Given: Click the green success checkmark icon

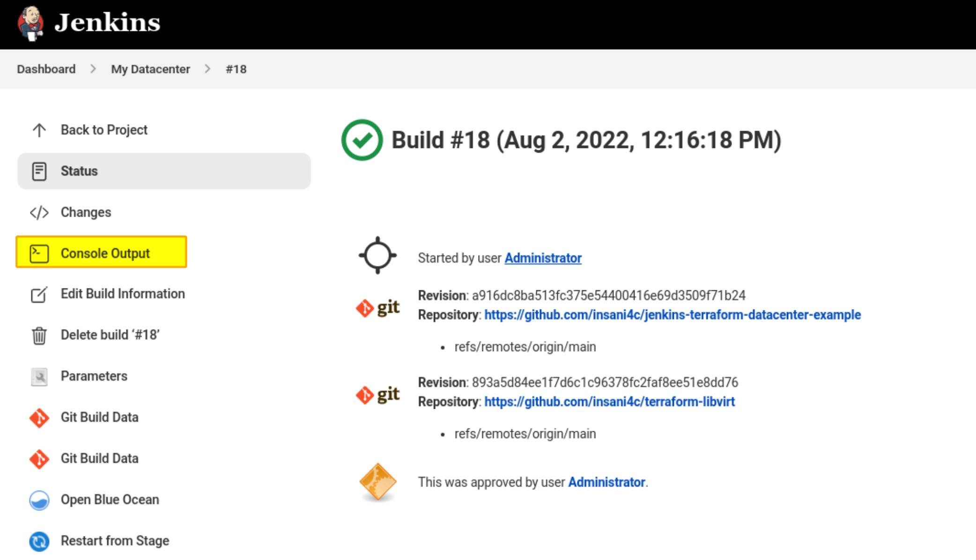Looking at the screenshot, I should [361, 140].
